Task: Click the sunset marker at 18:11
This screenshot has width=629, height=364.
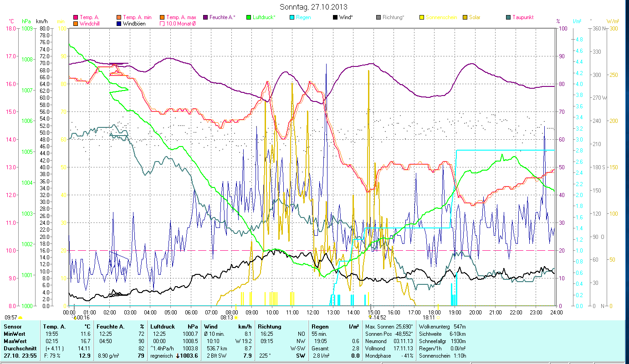Action: 438,318
